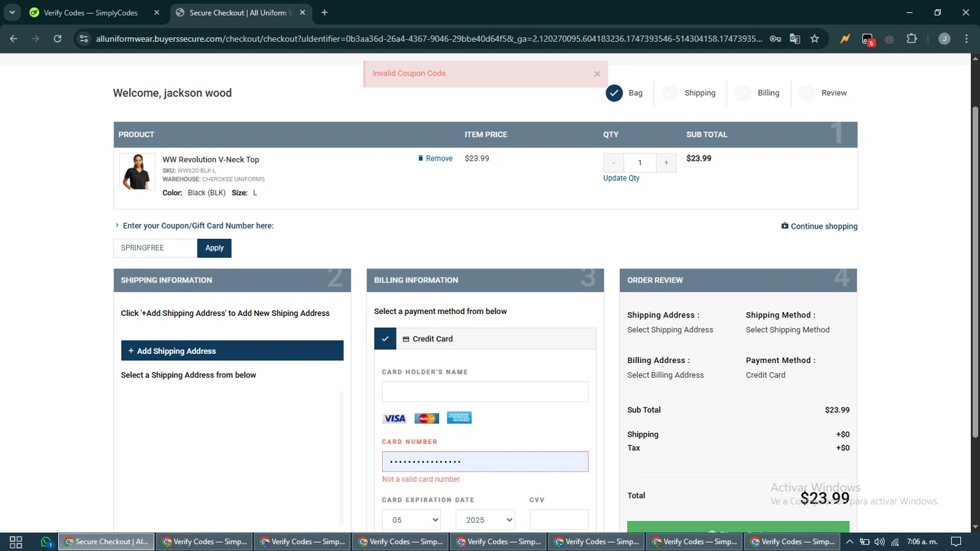Open the Wi-Fi network tray icon
980x551 pixels.
click(x=895, y=542)
